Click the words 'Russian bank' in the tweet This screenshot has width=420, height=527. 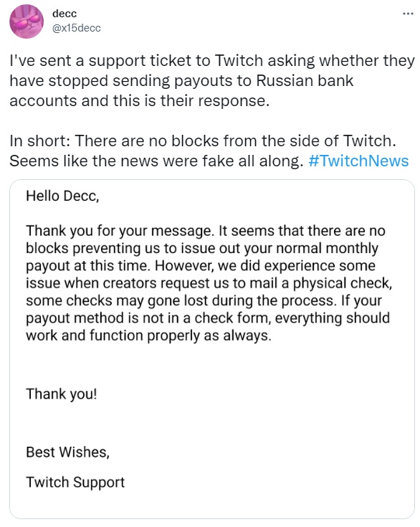(305, 80)
